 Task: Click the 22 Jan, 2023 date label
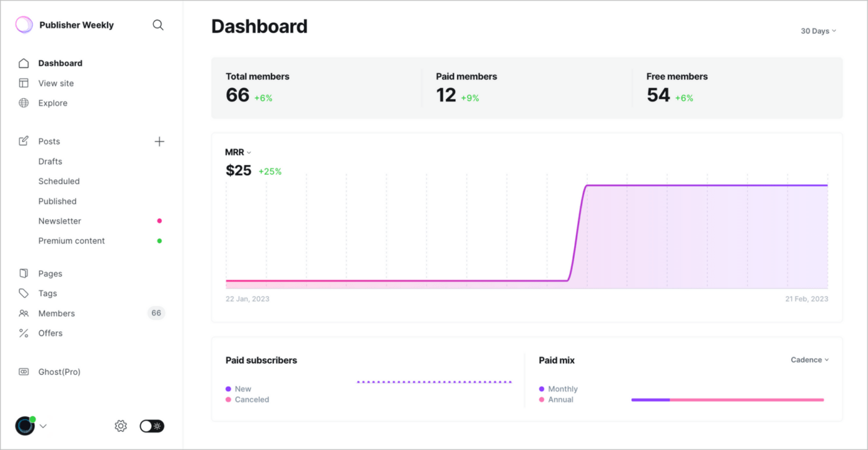coord(247,299)
